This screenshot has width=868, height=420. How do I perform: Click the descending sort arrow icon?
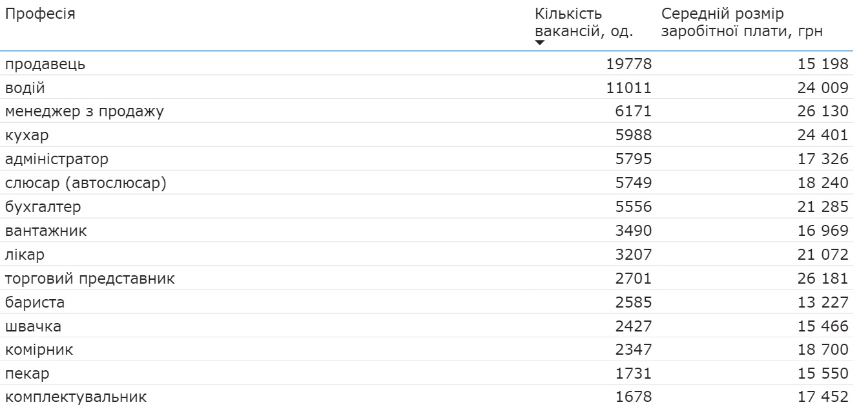(540, 43)
